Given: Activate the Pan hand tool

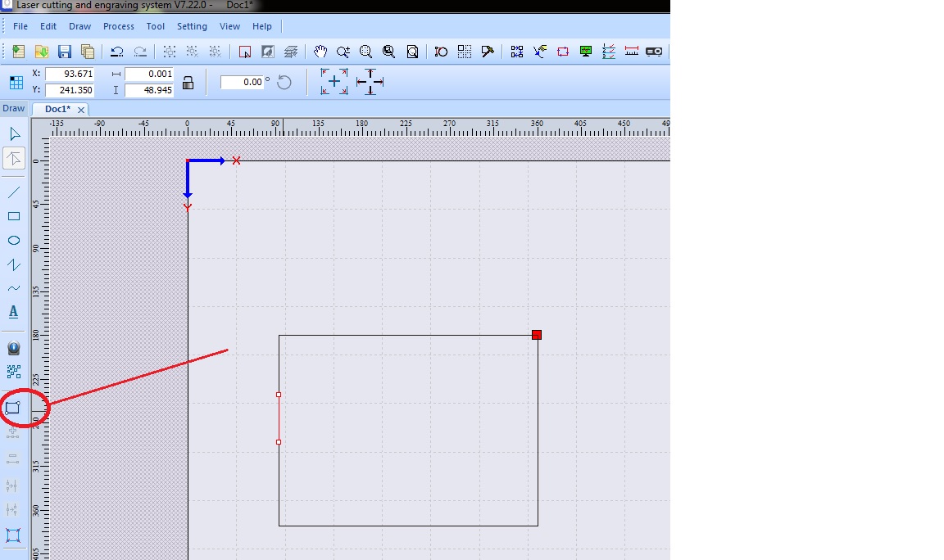Looking at the screenshot, I should tap(320, 52).
